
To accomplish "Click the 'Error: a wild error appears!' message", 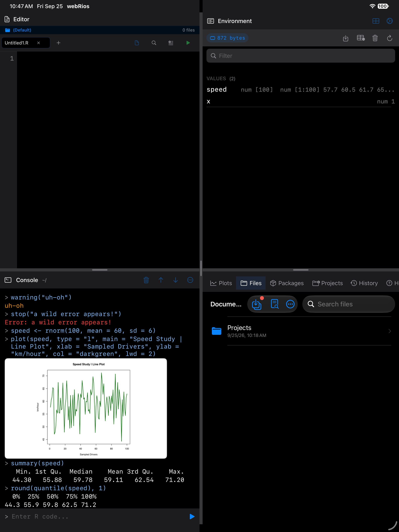I will [x=58, y=322].
